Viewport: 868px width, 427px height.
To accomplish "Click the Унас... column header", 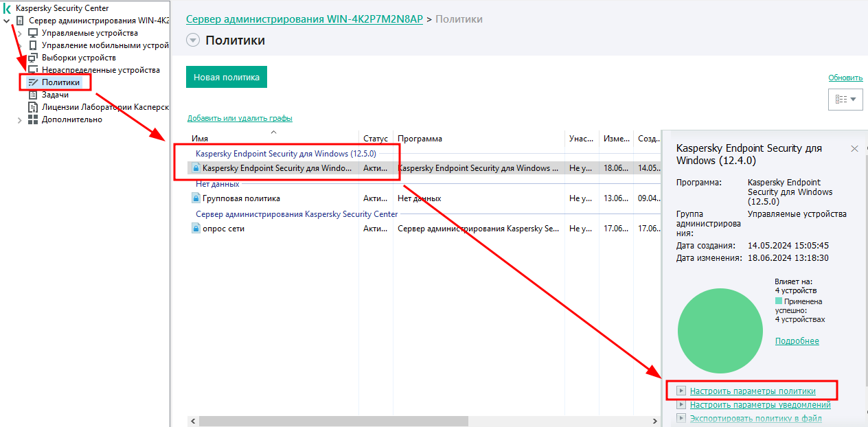I will [x=582, y=139].
